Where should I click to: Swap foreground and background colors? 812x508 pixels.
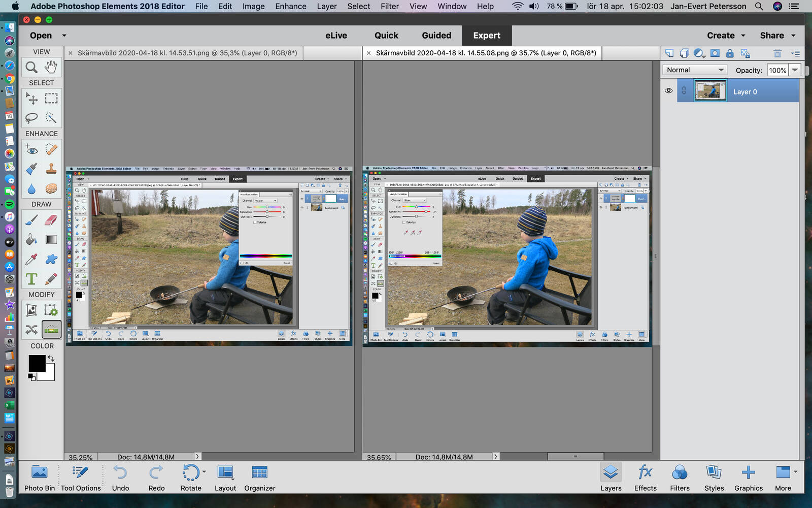[x=51, y=359]
